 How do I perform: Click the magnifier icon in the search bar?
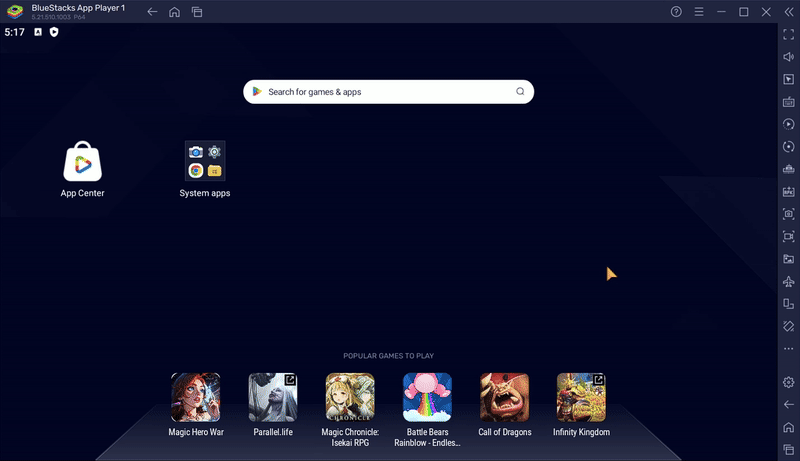click(520, 91)
